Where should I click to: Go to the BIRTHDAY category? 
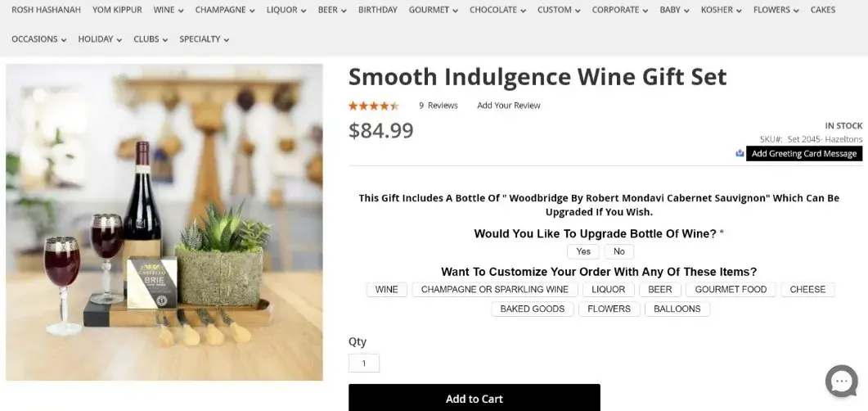pyautogui.click(x=377, y=10)
